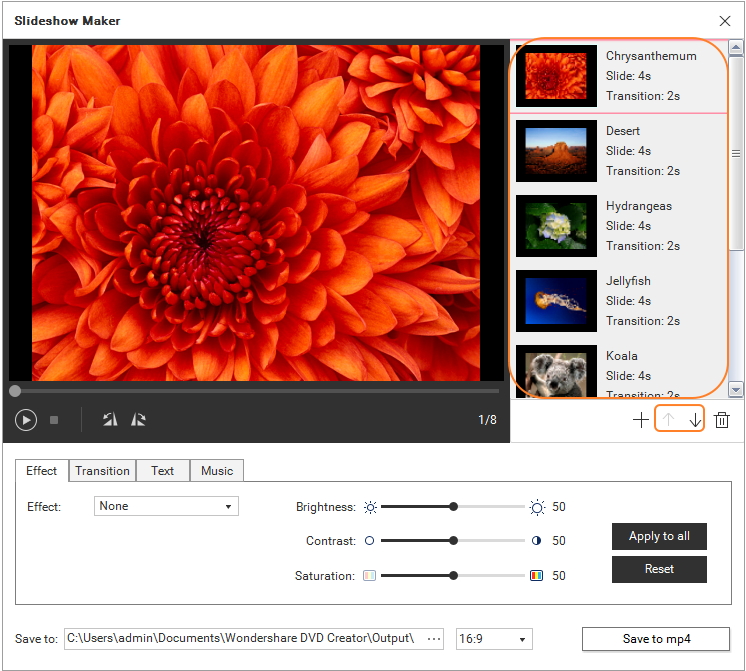The width and height of the screenshot is (746, 671).
Task: Move the selected slide up with arrow
Action: pos(668,420)
